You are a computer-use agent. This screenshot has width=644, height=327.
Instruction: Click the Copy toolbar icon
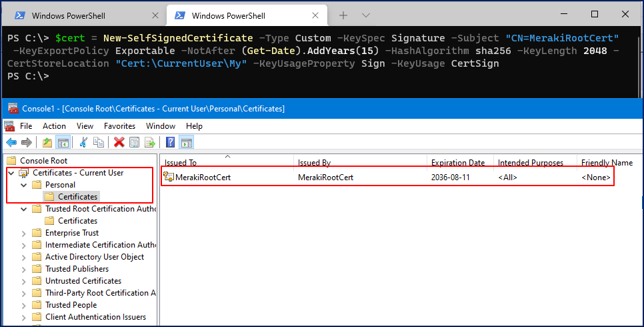99,142
